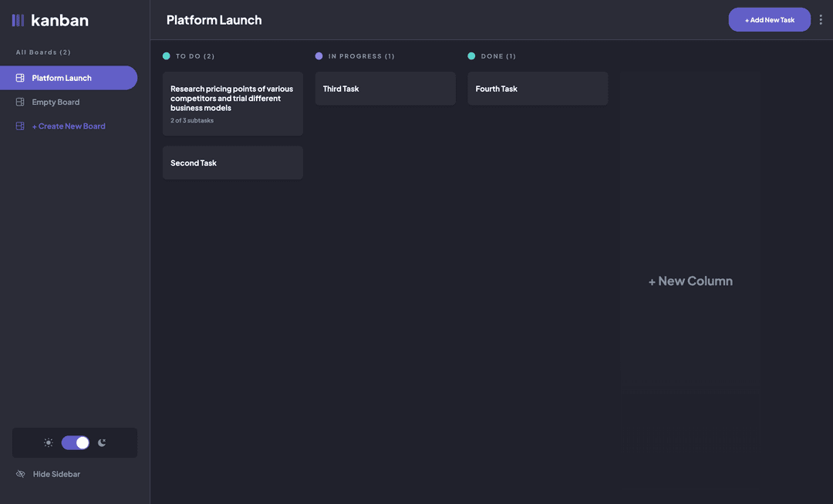The image size is (833, 504).
Task: Click the kanban logo icon
Action: tap(18, 20)
